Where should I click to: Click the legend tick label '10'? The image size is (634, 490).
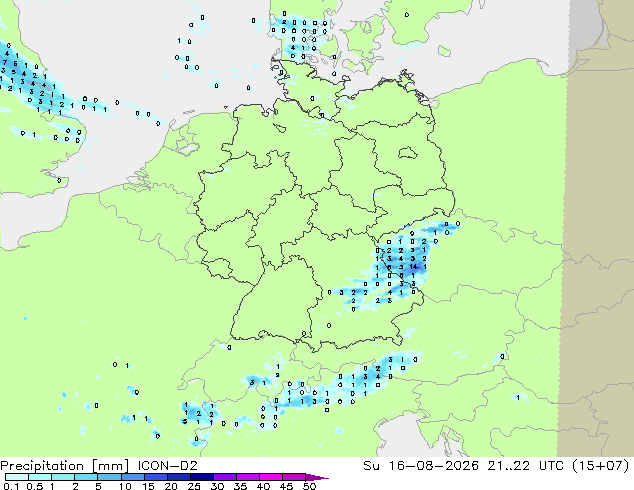coord(125,486)
